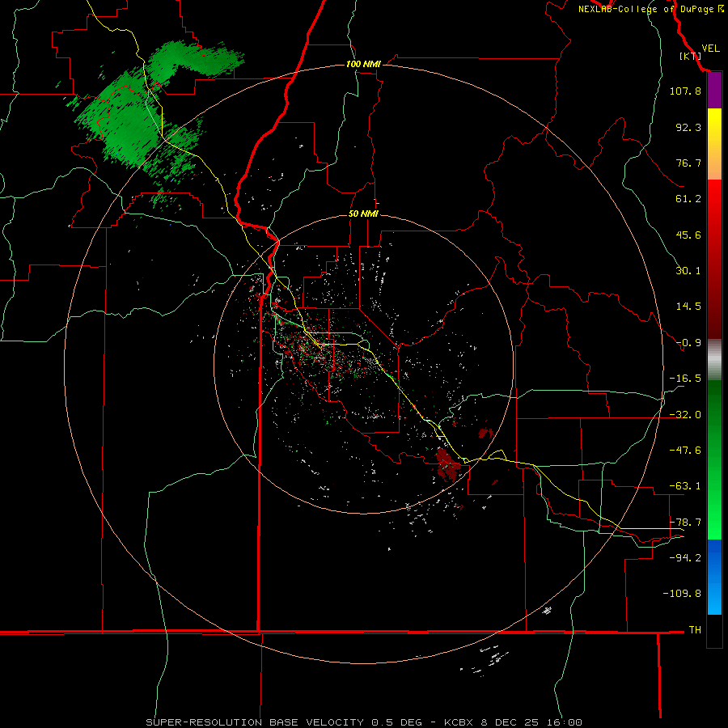728x728 pixels.
Task: Click the -78.7 velocity scale value
Action: click(685, 522)
